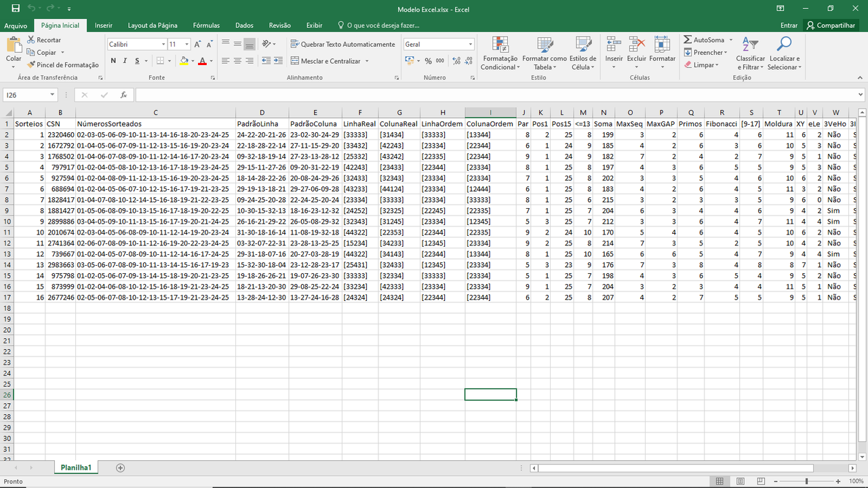Click the Compartilhar button
Viewport: 868px width, 488px height.
(830, 25)
